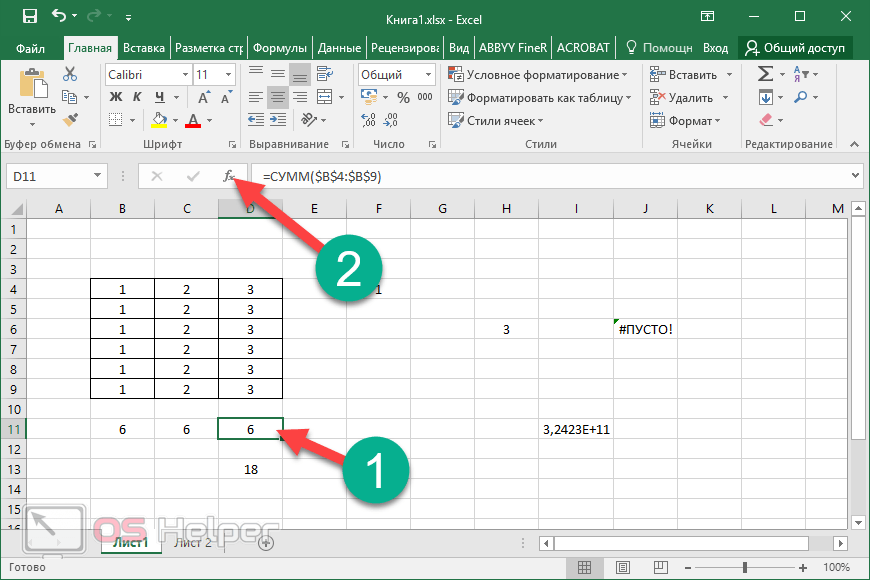
Task: Click the Общий доступ share button
Action: (x=796, y=47)
